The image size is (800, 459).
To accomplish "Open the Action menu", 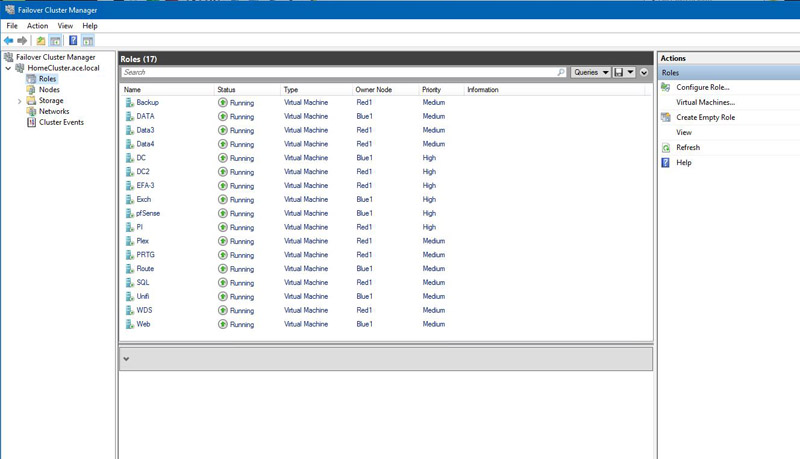I will 37,26.
